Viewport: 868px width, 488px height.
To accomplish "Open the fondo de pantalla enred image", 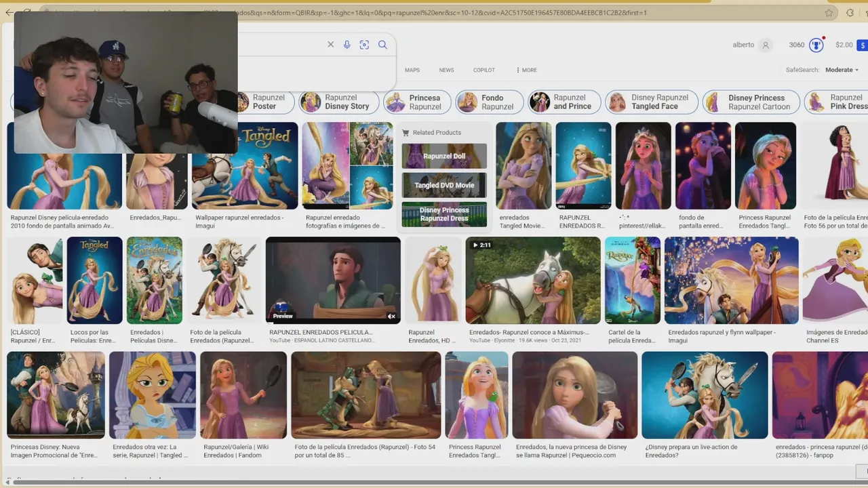I will [x=703, y=166].
